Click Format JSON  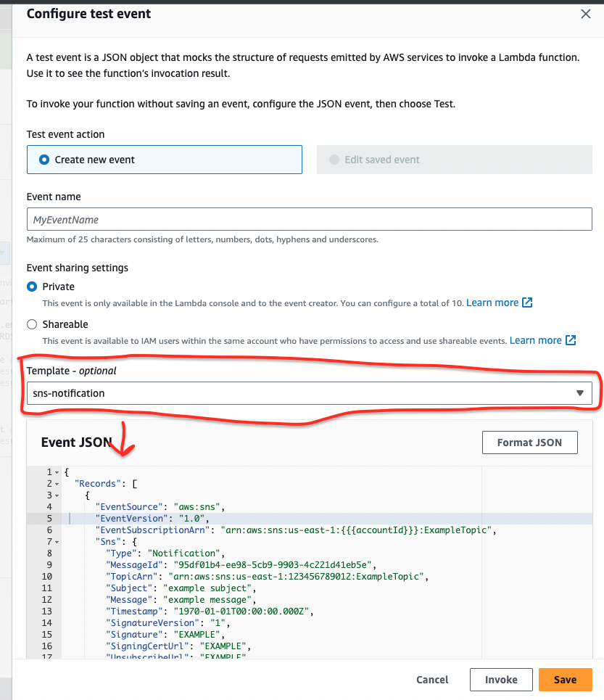[529, 442]
